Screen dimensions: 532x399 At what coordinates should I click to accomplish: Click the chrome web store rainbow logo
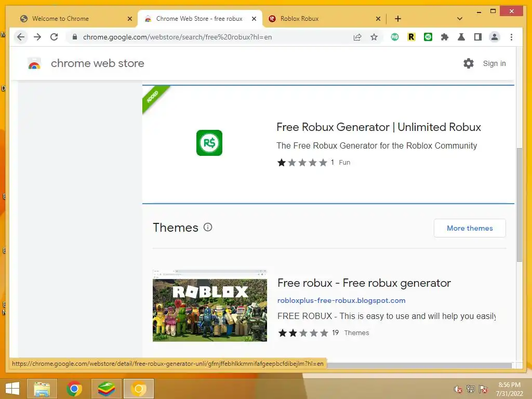[34, 63]
